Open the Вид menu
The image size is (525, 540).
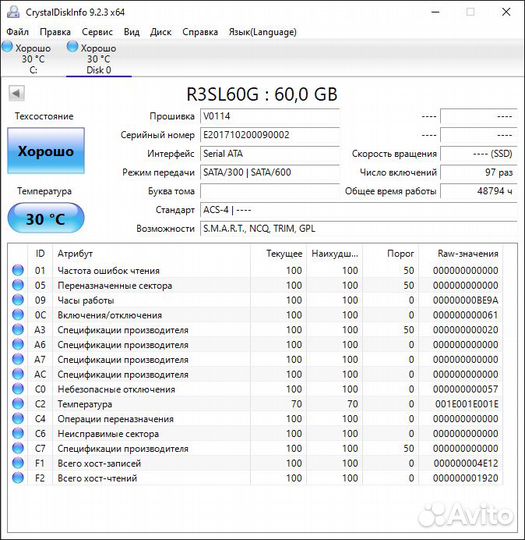[132, 32]
